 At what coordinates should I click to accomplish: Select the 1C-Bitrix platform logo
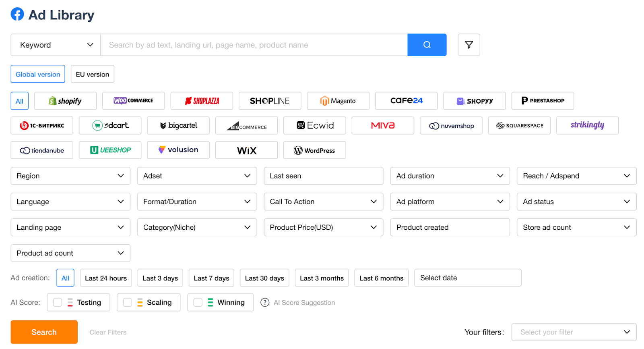[x=42, y=125]
